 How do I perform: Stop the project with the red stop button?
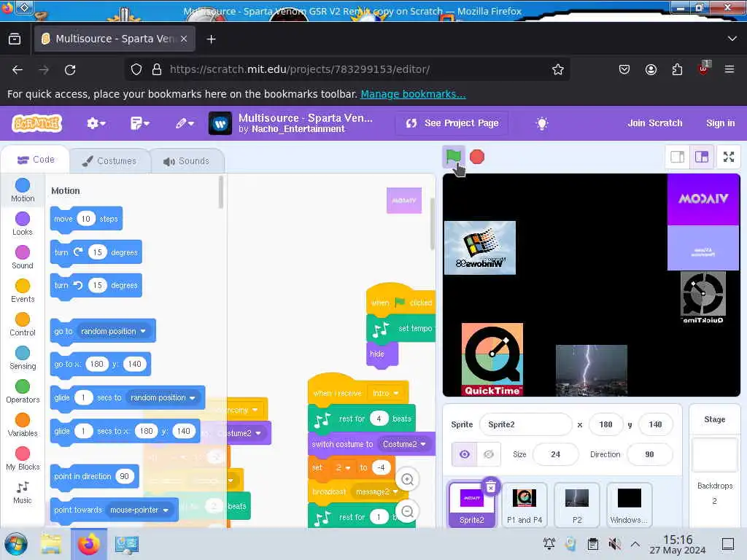(x=477, y=157)
